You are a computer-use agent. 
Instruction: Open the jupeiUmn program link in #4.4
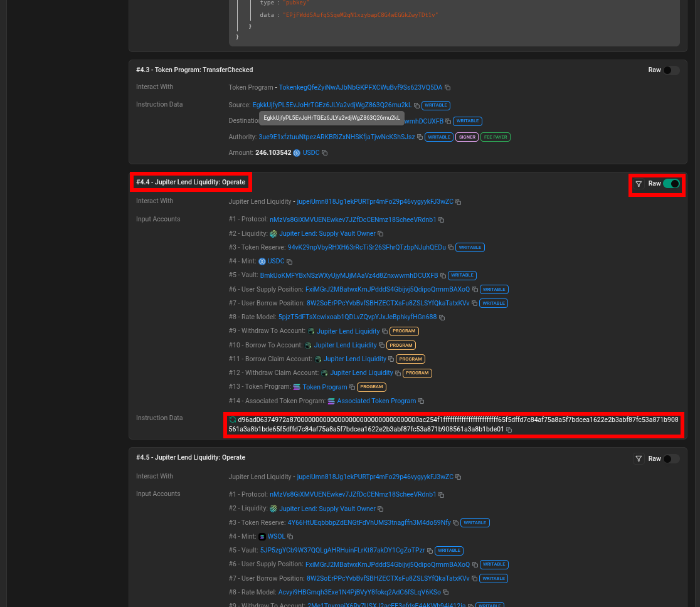click(375, 201)
